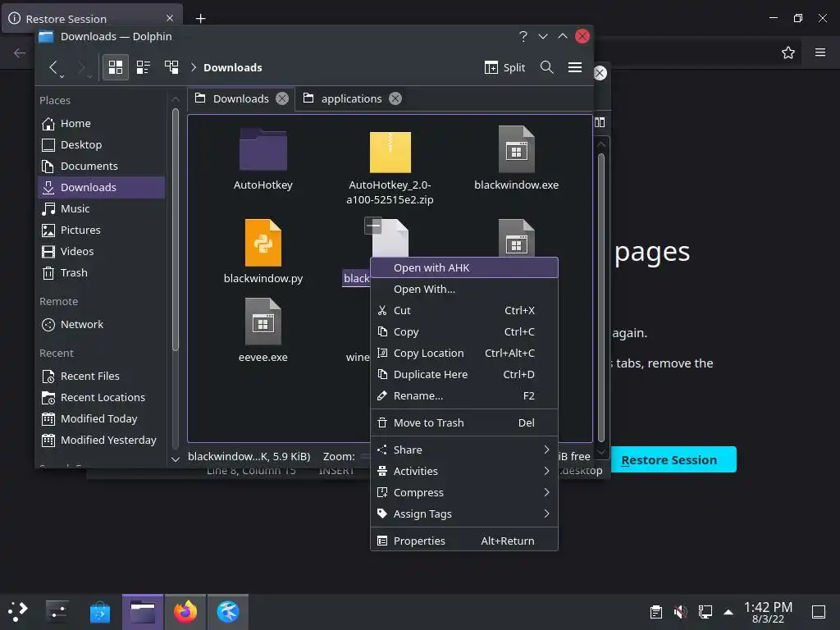Close the Downloads tab
This screenshot has width=840, height=630.
282,98
